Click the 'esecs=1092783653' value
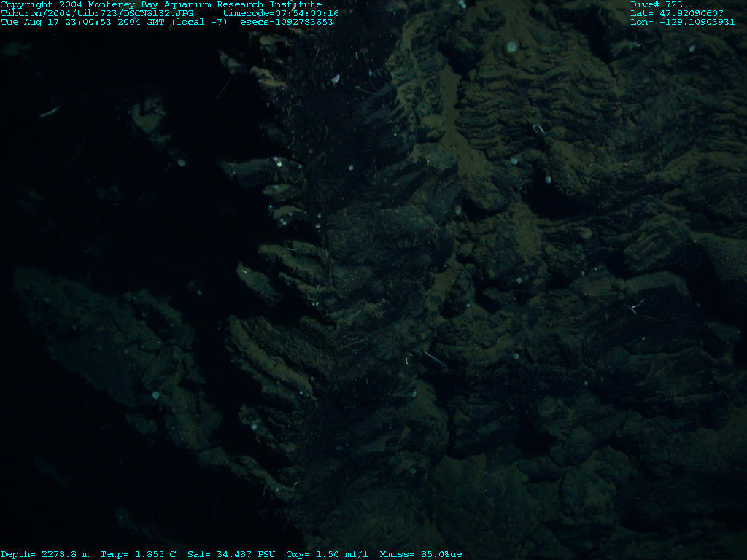This screenshot has height=560, width=747. tap(287, 22)
